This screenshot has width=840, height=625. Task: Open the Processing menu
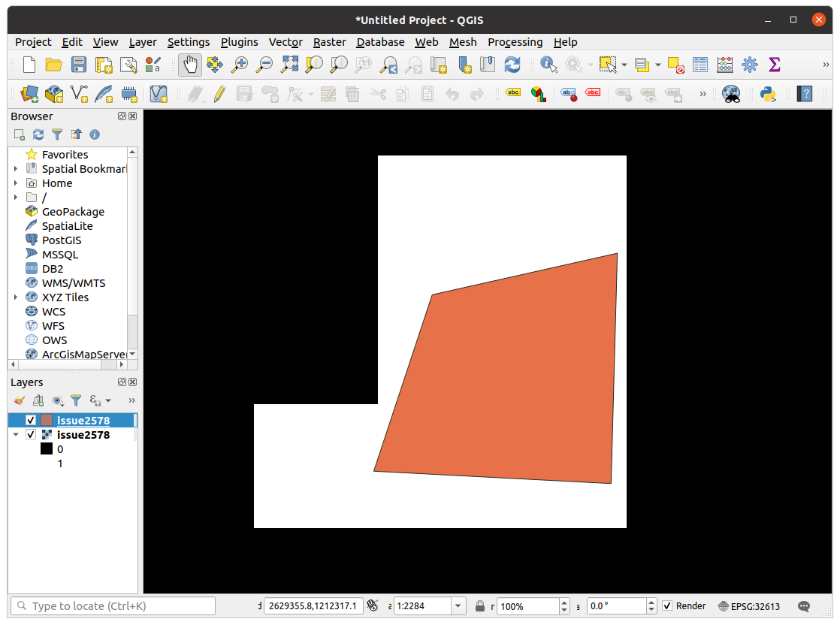point(515,42)
